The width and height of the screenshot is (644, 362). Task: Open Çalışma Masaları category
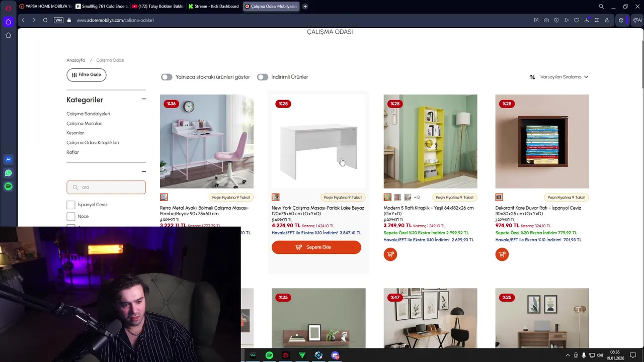pos(85,123)
